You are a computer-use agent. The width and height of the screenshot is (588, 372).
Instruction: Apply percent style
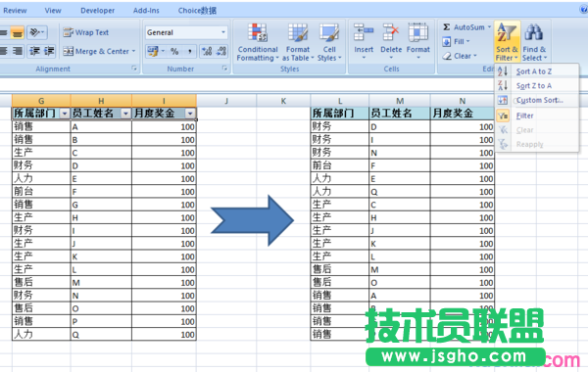174,51
